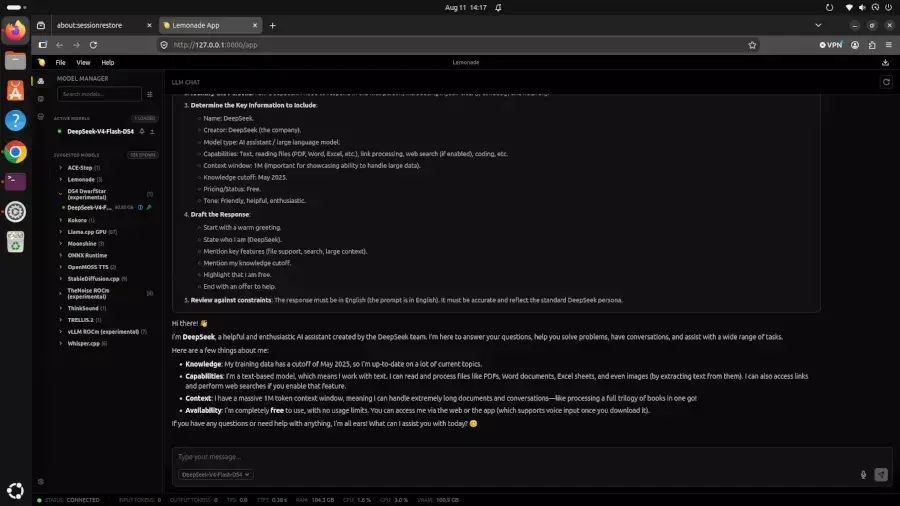Bookmark this page with the star icon
The height and width of the screenshot is (506, 900).
[x=752, y=45]
